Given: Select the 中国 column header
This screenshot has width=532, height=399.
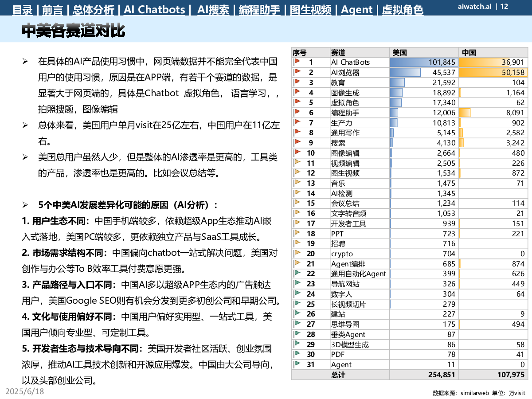Looking at the screenshot, I should pyautogui.click(x=493, y=52).
